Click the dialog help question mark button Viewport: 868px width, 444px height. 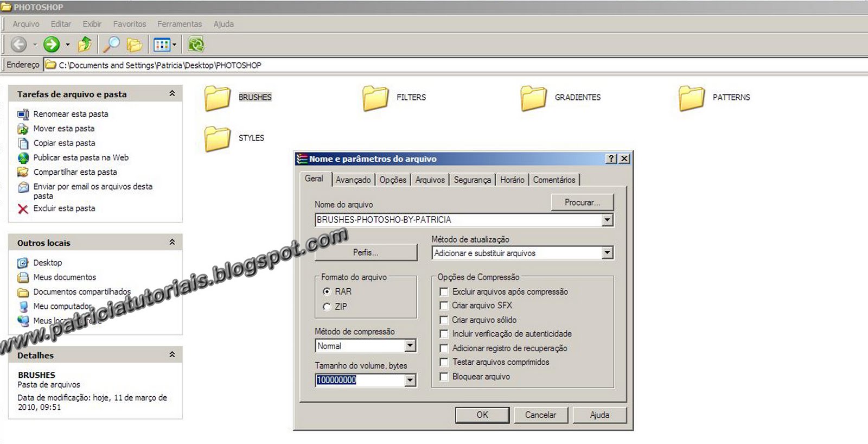click(611, 158)
